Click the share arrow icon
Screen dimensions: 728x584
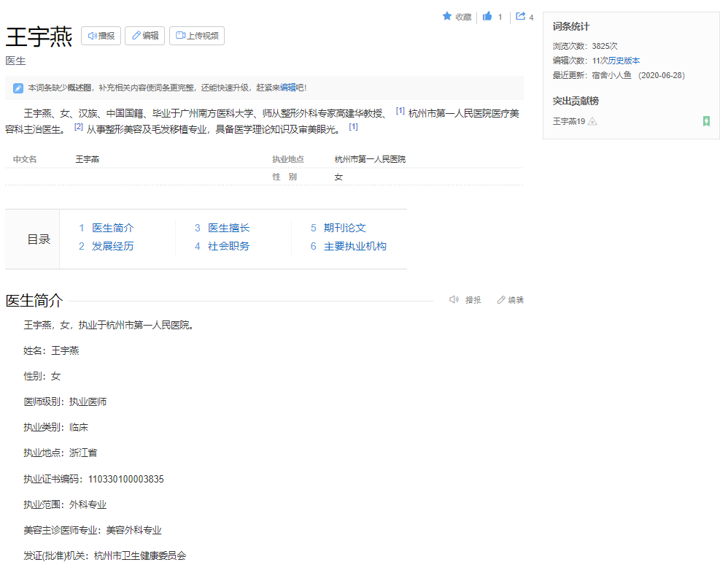[521, 16]
